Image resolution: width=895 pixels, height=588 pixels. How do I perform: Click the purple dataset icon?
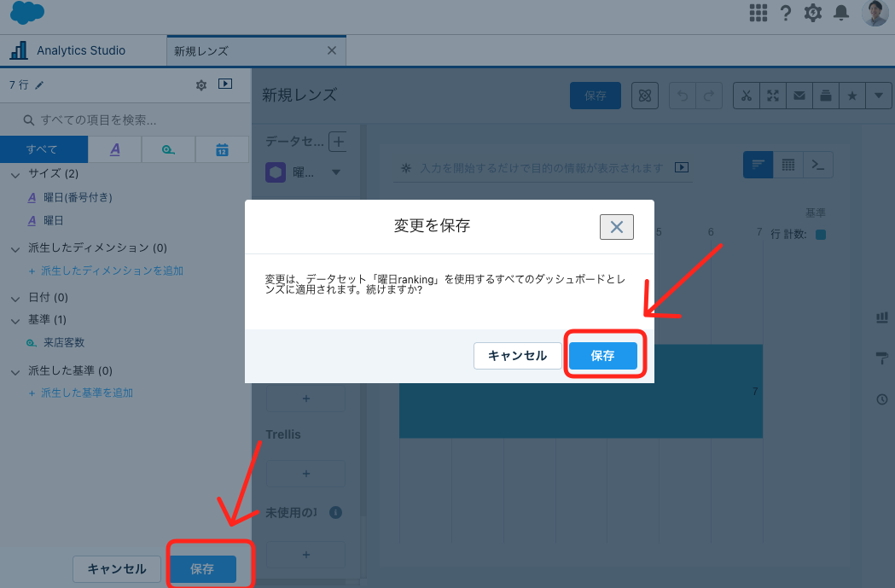click(276, 172)
